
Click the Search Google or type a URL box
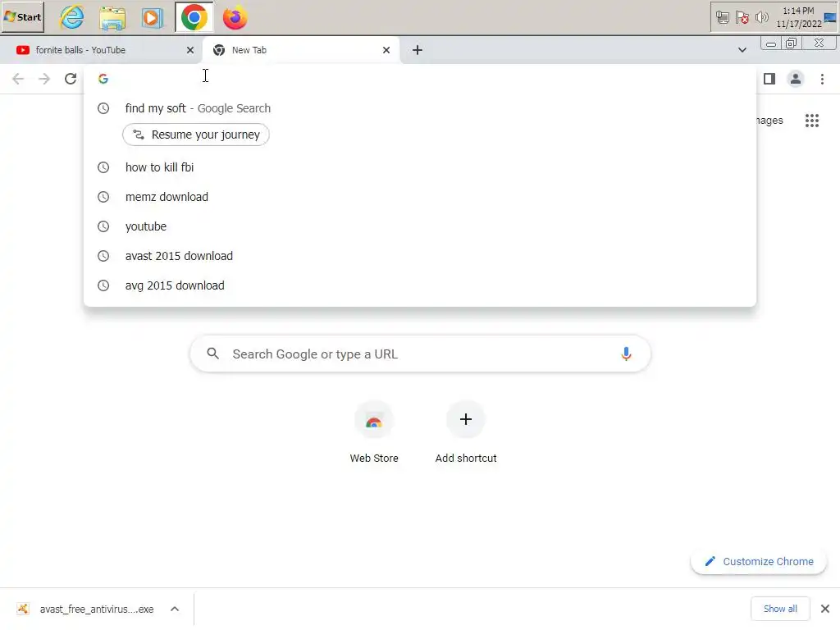[x=420, y=354]
